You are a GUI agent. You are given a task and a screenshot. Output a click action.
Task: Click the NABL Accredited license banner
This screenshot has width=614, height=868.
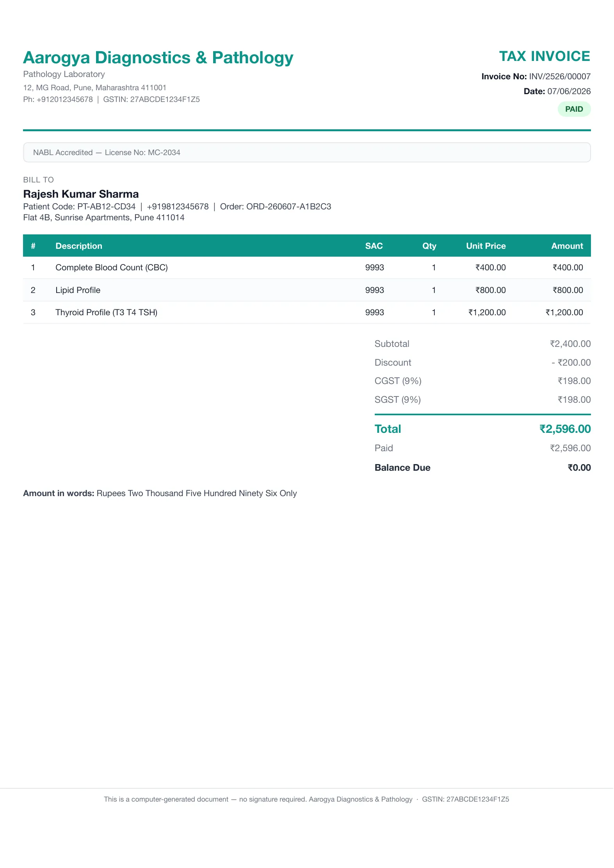tap(307, 152)
